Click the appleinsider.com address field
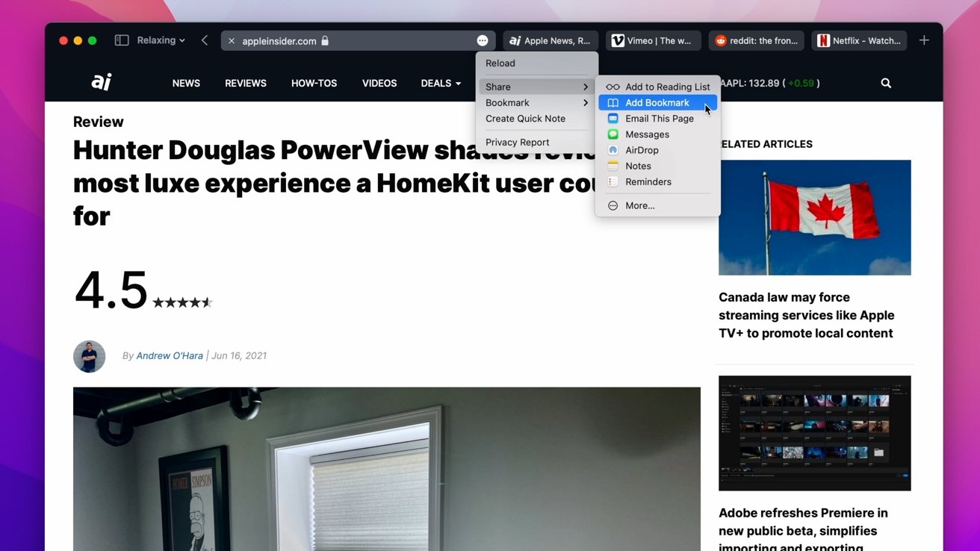The image size is (980, 551). point(358,41)
